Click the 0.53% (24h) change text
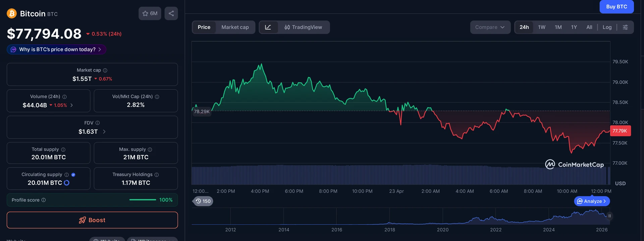The image size is (644, 241). click(x=106, y=34)
